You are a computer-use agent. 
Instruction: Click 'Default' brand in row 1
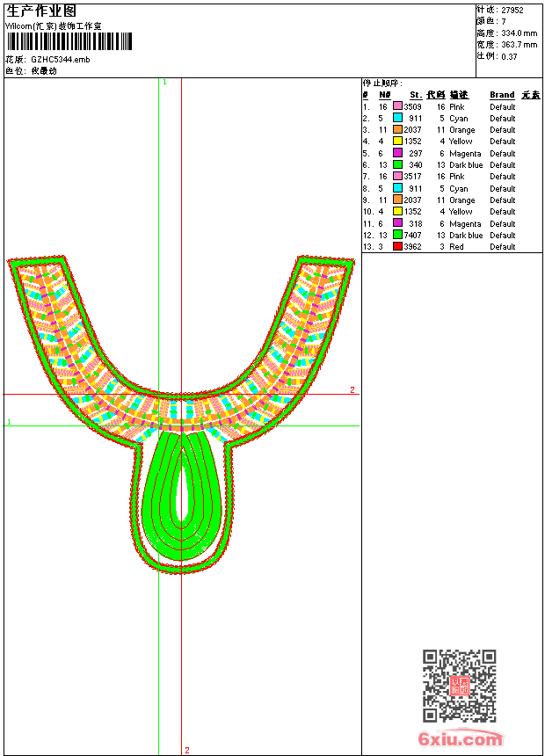pos(503,107)
